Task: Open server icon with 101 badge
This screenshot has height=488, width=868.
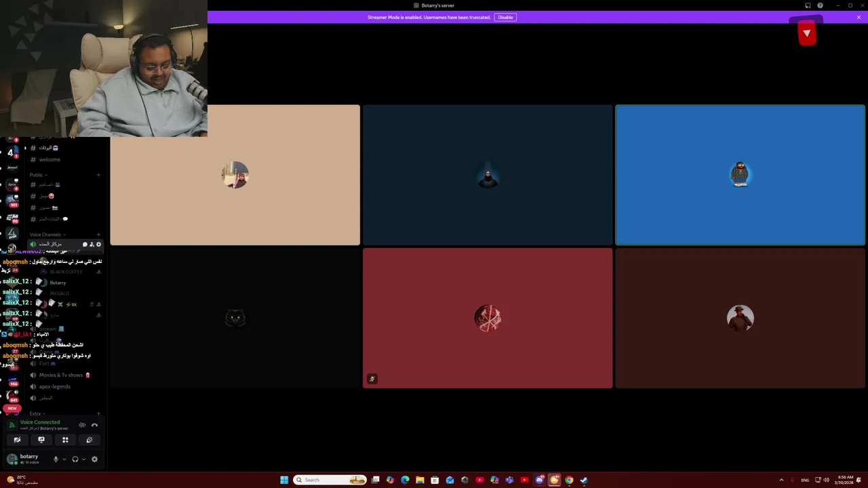Action: (x=12, y=201)
